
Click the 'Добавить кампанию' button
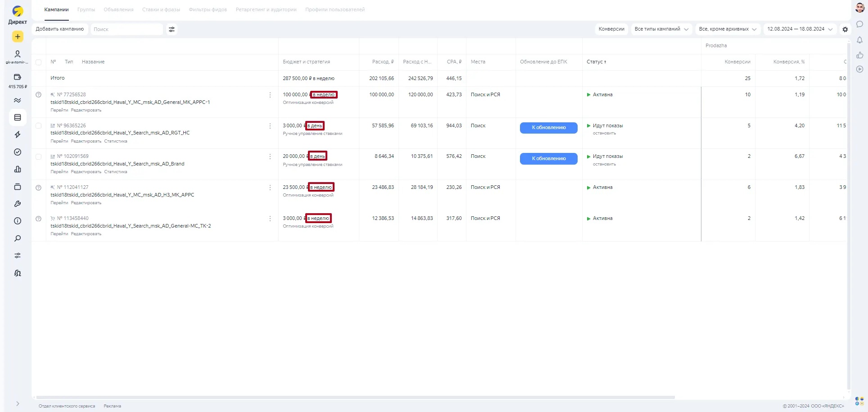(x=60, y=29)
